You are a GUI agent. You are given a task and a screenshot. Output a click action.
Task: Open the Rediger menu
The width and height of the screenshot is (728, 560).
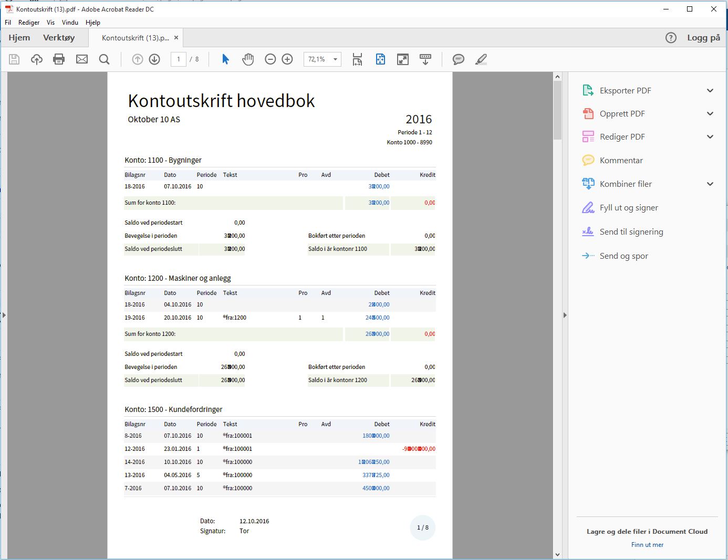[29, 23]
